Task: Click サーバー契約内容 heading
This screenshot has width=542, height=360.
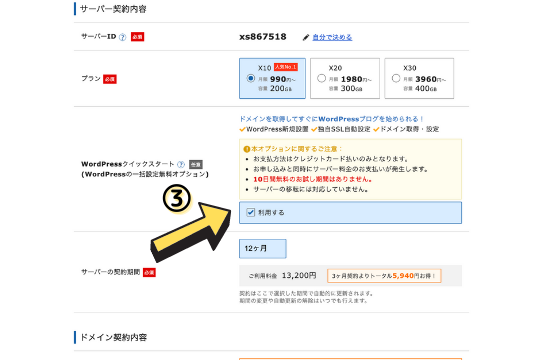Action: point(113,9)
